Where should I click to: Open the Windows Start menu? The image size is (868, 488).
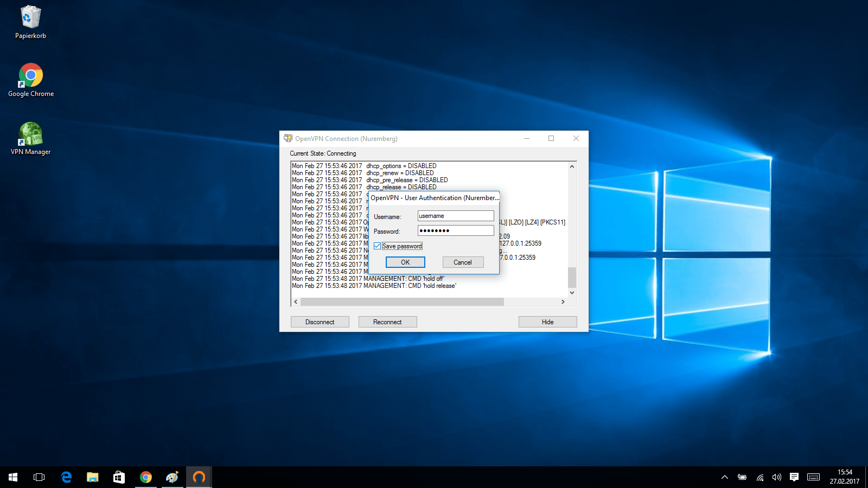13,477
